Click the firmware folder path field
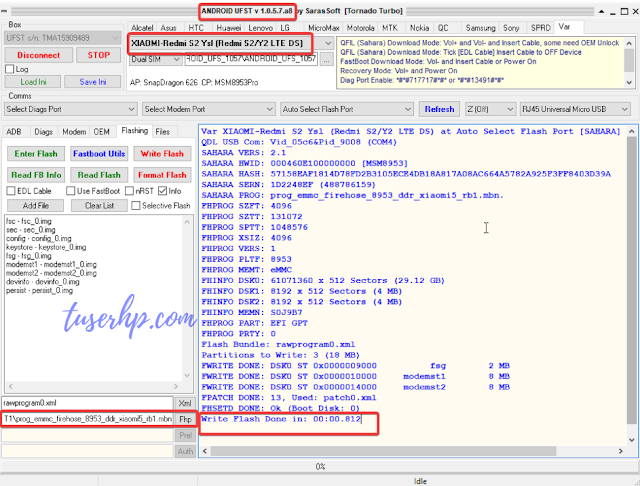The height and width of the screenshot is (486, 640). (251, 59)
